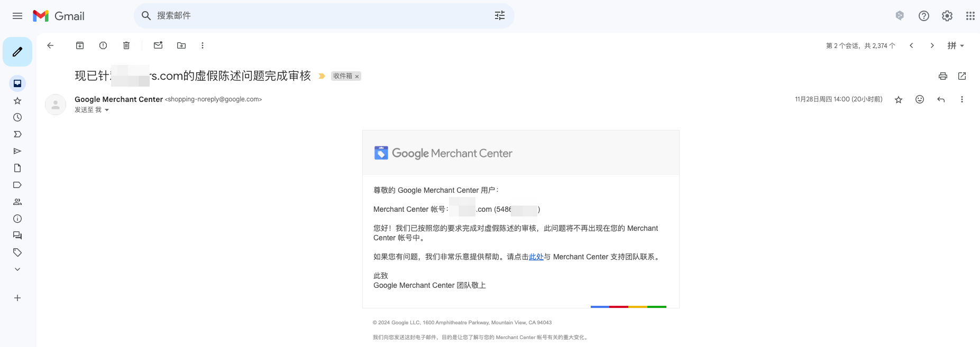The height and width of the screenshot is (347, 980).
Task: Click the sender address shopping-noreply@google.com
Action: click(213, 99)
